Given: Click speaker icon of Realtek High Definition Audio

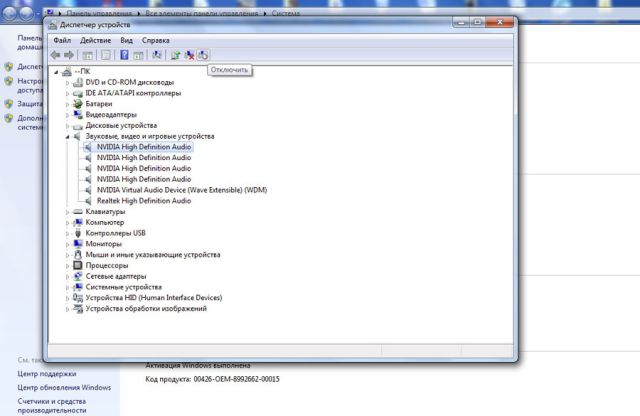Looking at the screenshot, I should pos(88,200).
